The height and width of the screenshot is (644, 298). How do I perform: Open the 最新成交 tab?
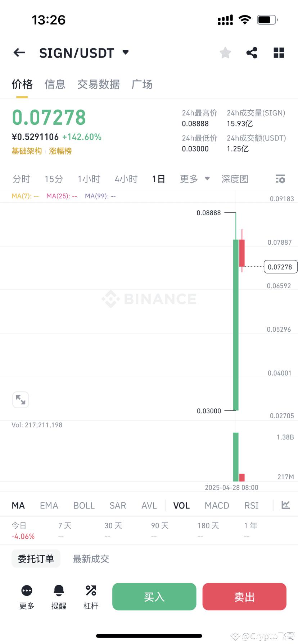91,558
